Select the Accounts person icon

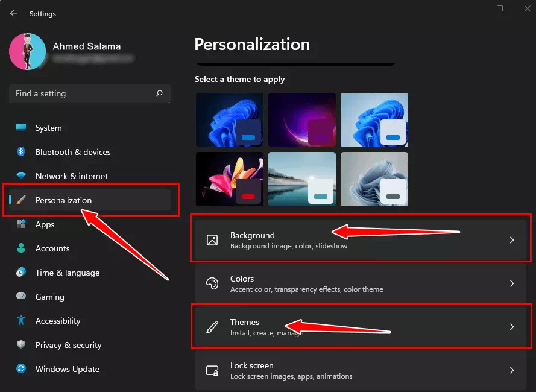pyautogui.click(x=21, y=248)
